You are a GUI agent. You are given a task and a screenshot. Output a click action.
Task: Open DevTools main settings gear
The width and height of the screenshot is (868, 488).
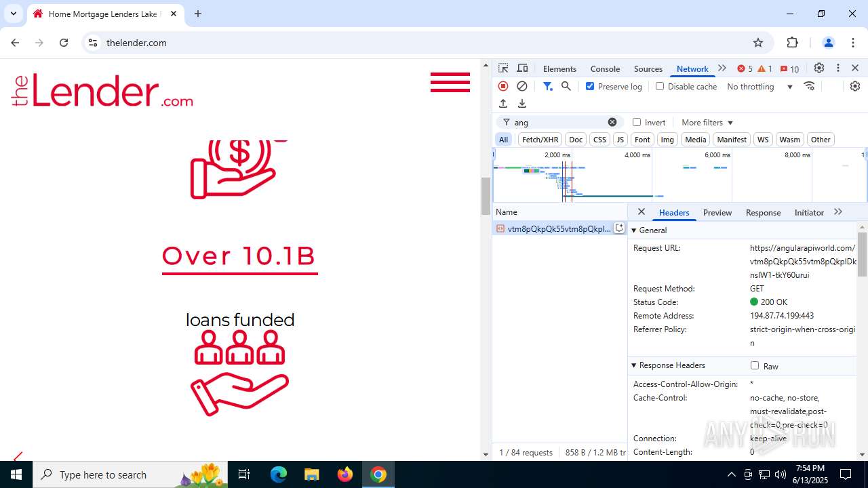819,68
